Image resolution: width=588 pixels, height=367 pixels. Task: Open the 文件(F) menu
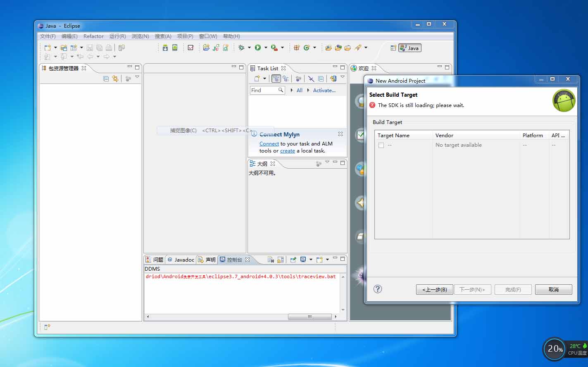(x=48, y=36)
